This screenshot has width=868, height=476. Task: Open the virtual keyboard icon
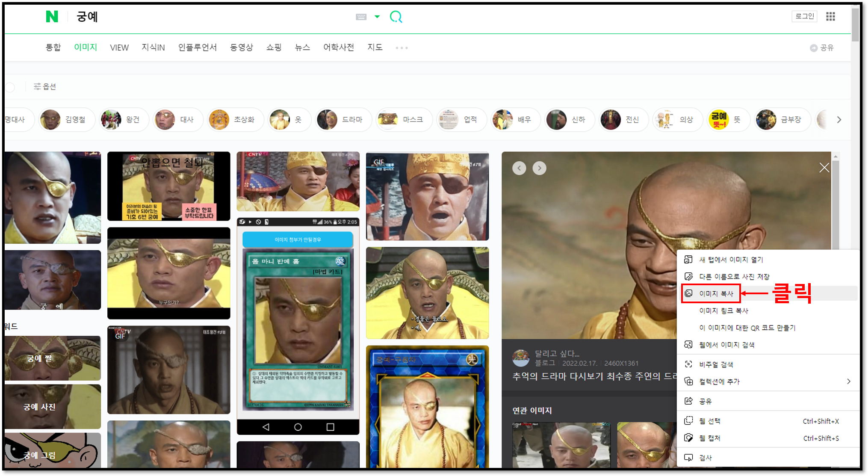(x=361, y=17)
